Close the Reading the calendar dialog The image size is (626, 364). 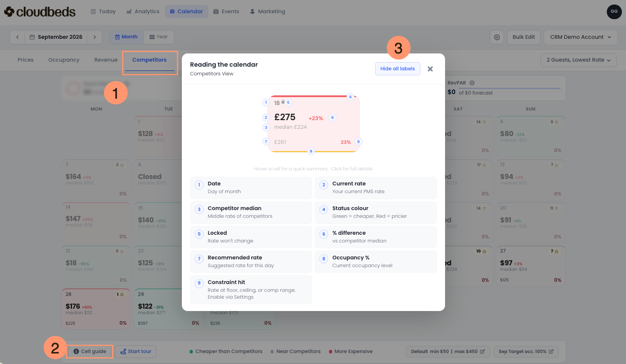(x=430, y=69)
